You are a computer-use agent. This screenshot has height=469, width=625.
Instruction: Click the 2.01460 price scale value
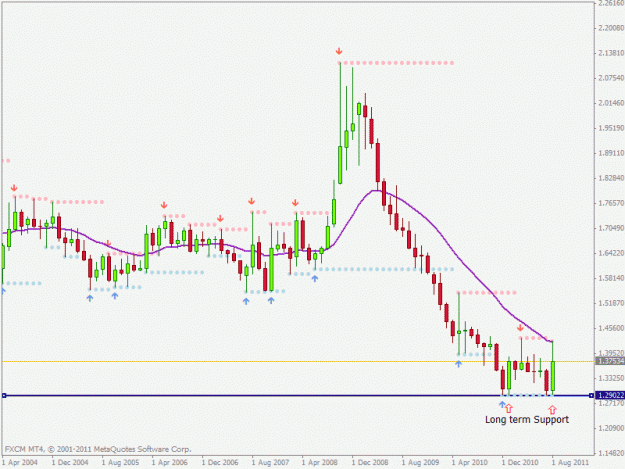611,103
